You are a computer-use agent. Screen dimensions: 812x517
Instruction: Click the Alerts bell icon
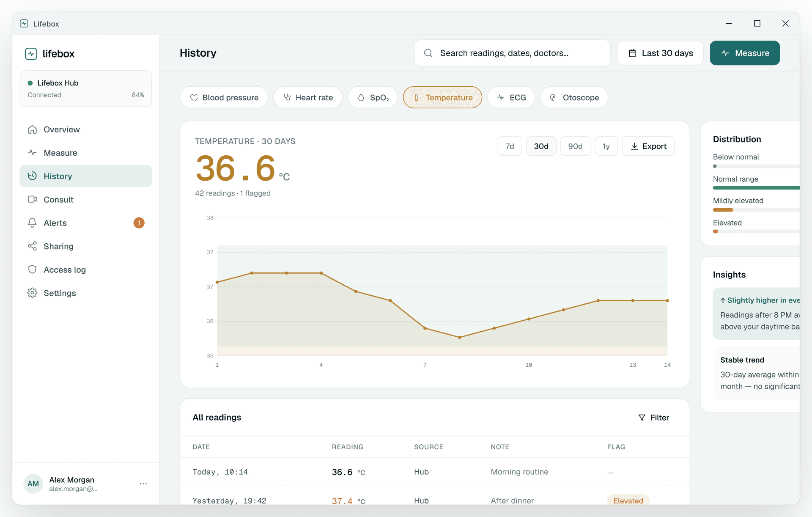[x=32, y=223]
